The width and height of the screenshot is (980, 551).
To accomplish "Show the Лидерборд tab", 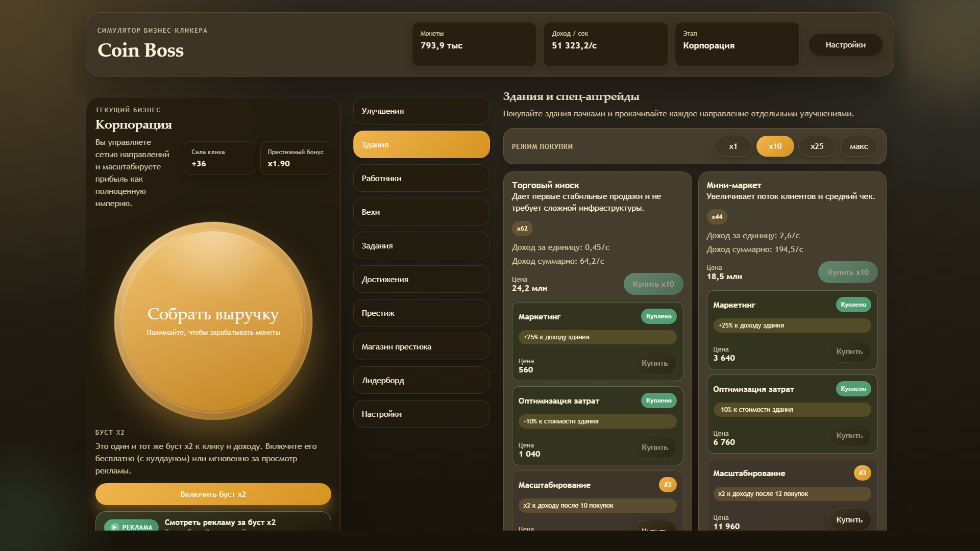I will (421, 380).
